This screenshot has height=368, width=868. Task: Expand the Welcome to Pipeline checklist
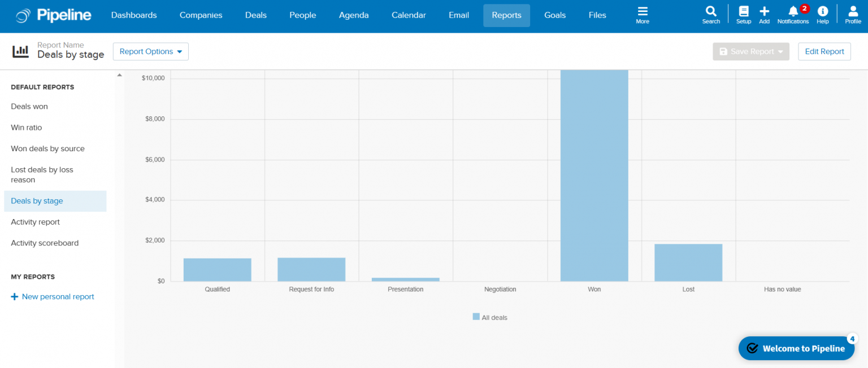(796, 348)
